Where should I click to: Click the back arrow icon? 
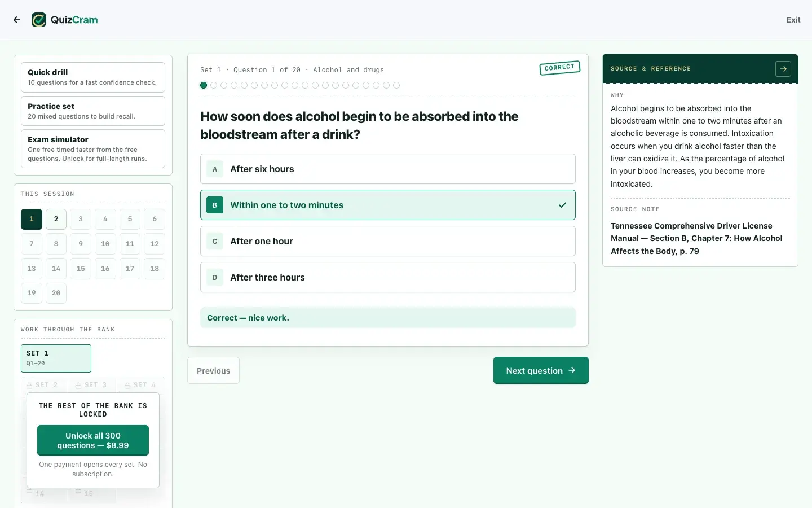pos(17,20)
